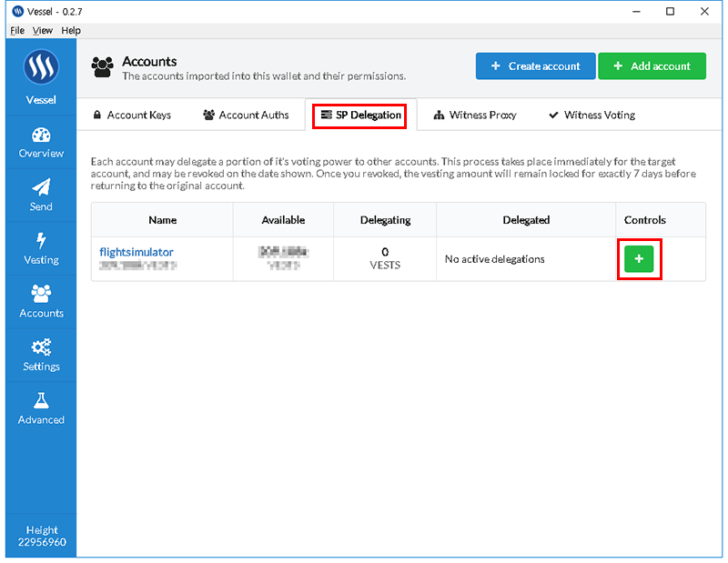Open the flightsimulator account link
Viewport: 728px width, 563px height.
pos(136,252)
